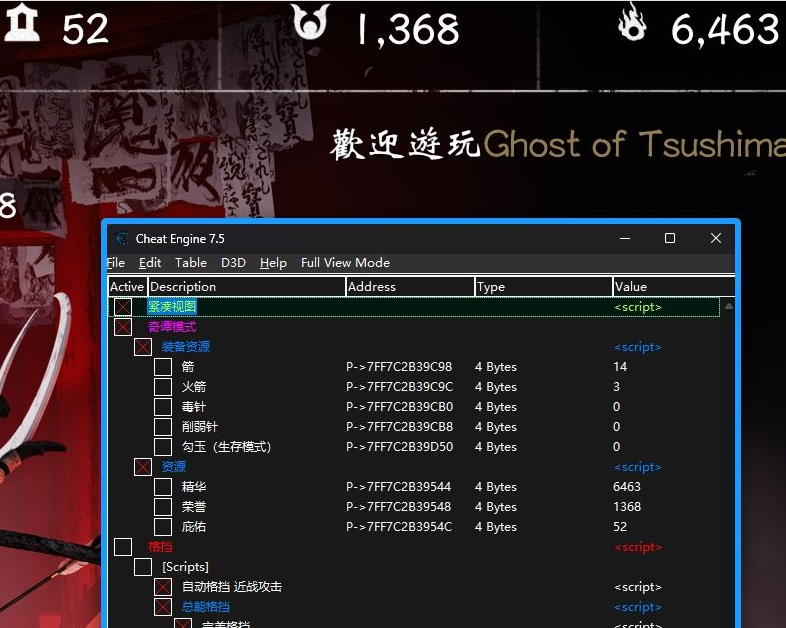Click the 4 Bytes type of 荣誉
This screenshot has height=628, width=786.
496,507
